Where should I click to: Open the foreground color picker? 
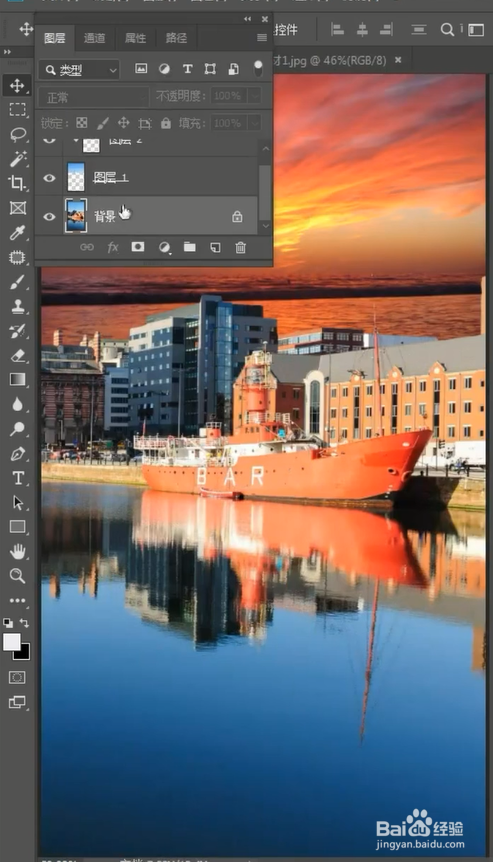point(11,642)
